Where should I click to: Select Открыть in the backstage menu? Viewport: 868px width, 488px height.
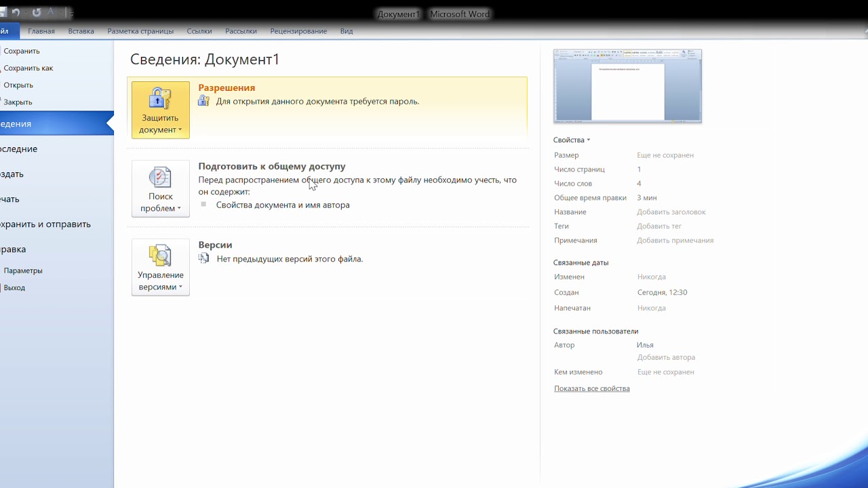click(18, 85)
